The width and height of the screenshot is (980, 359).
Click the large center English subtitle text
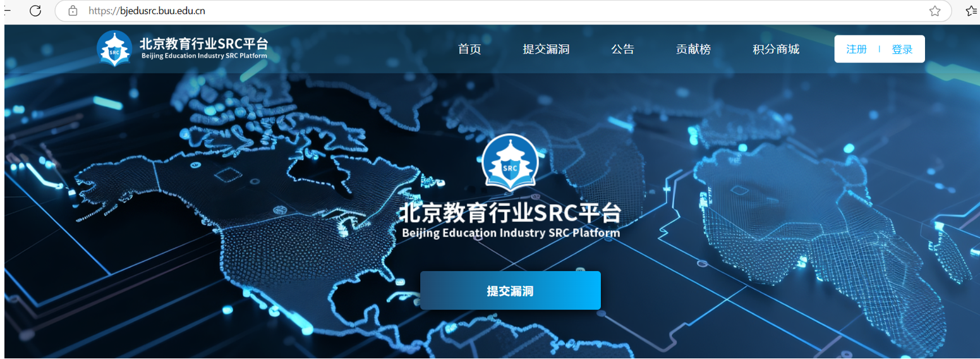[x=511, y=233]
